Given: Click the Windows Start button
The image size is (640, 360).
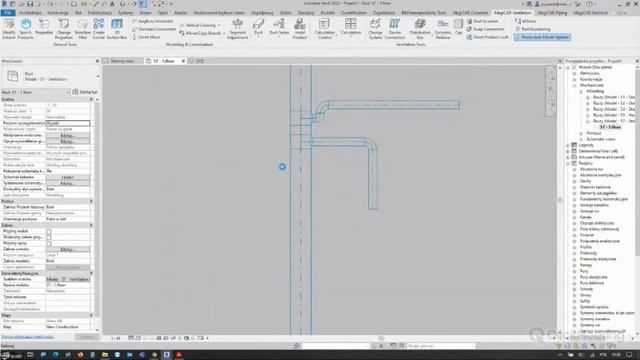Looking at the screenshot, I should (x=5, y=355).
